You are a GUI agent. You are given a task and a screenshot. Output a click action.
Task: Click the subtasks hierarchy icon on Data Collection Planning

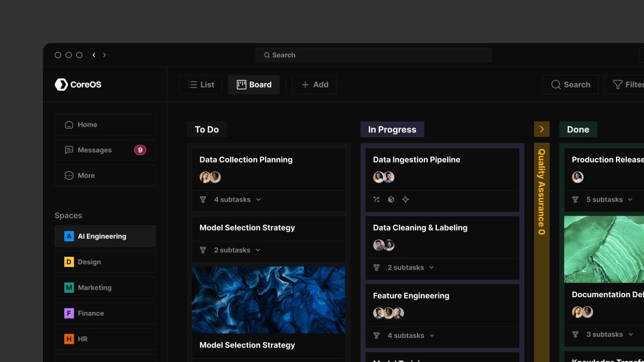(x=202, y=199)
